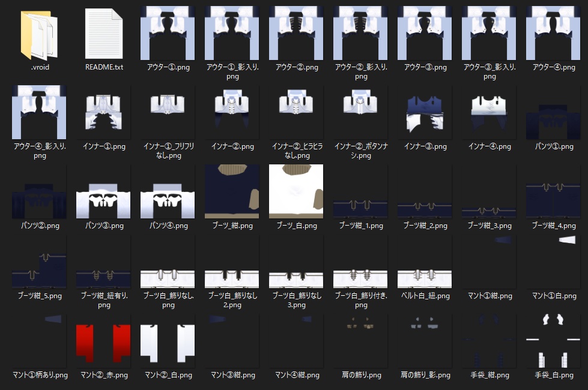Click the ベルト白_紐.png file name
Screen dimensions: 588x390
(425, 296)
